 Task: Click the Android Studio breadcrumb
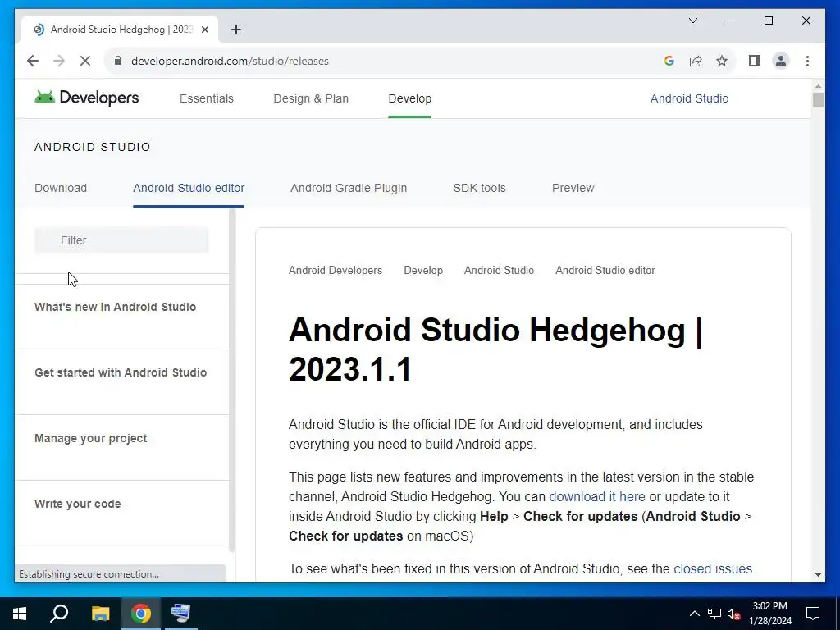point(499,271)
